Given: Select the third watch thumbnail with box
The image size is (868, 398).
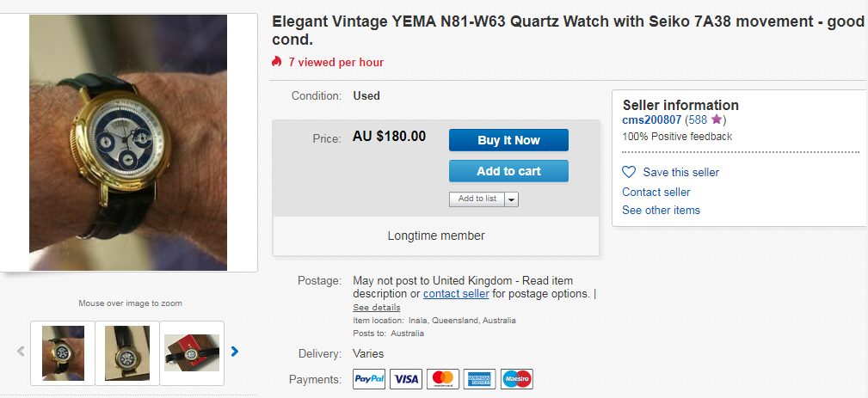Looking at the screenshot, I should 192,352.
